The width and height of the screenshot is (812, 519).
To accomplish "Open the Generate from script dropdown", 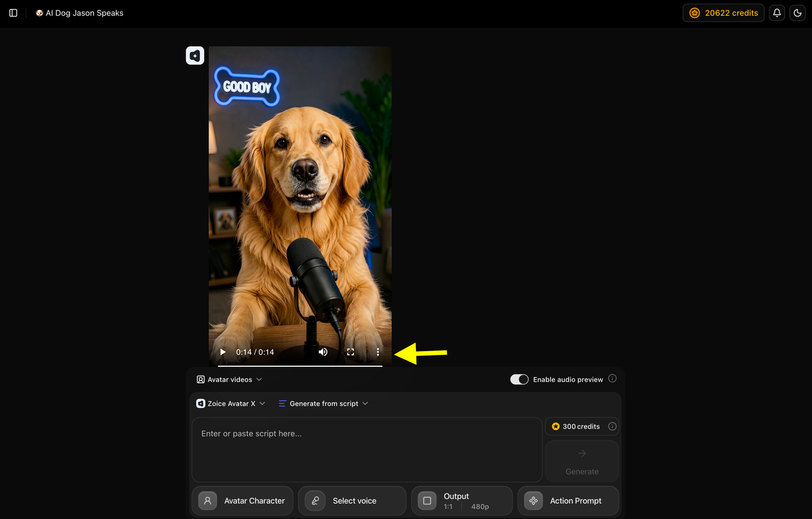I will click(323, 403).
